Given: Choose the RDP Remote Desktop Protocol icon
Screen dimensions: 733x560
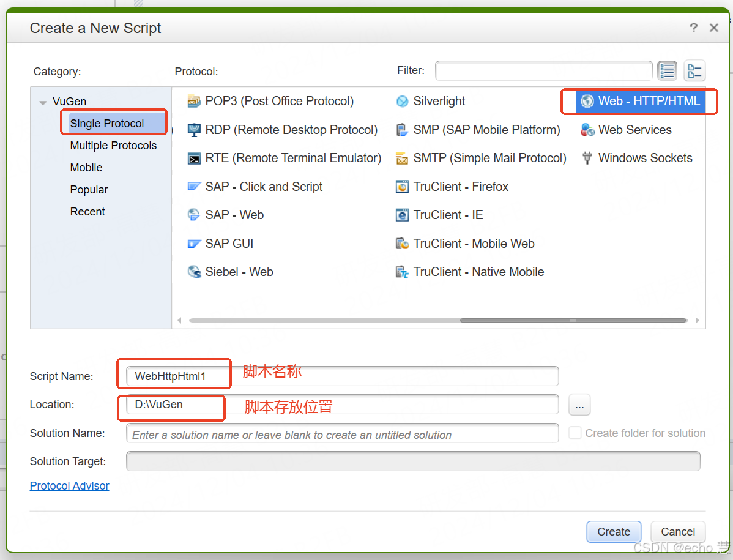Looking at the screenshot, I should pos(193,130).
